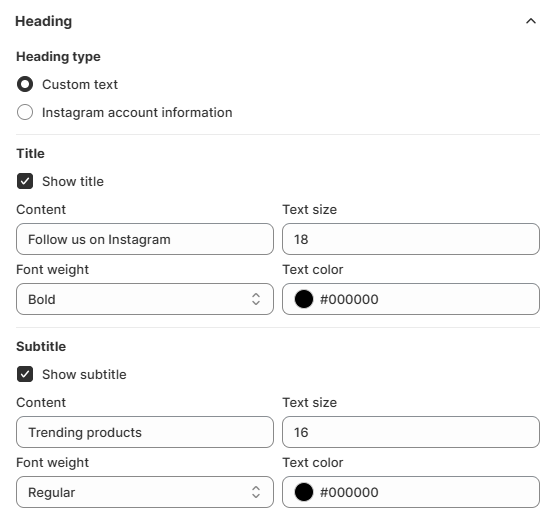Image resolution: width=557 pixels, height=526 pixels.
Task: Click the title #000000 hex color text
Action: [x=349, y=299]
